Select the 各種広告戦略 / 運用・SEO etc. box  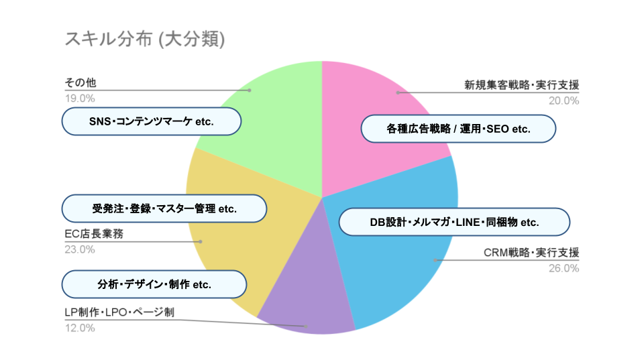click(x=458, y=129)
